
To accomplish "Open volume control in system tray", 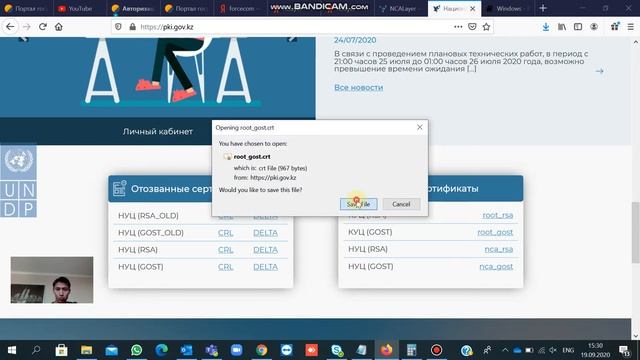I will point(553,350).
